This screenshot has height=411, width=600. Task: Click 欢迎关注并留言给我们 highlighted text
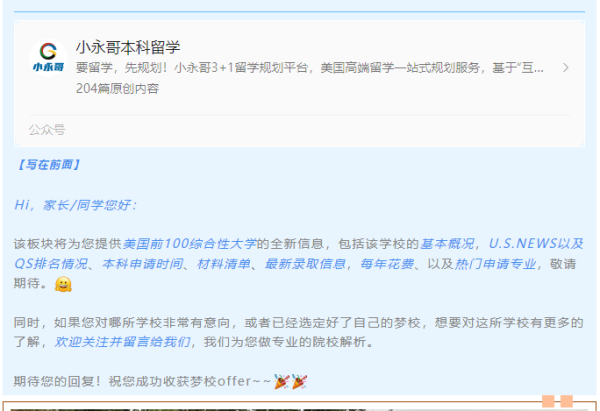(122, 341)
